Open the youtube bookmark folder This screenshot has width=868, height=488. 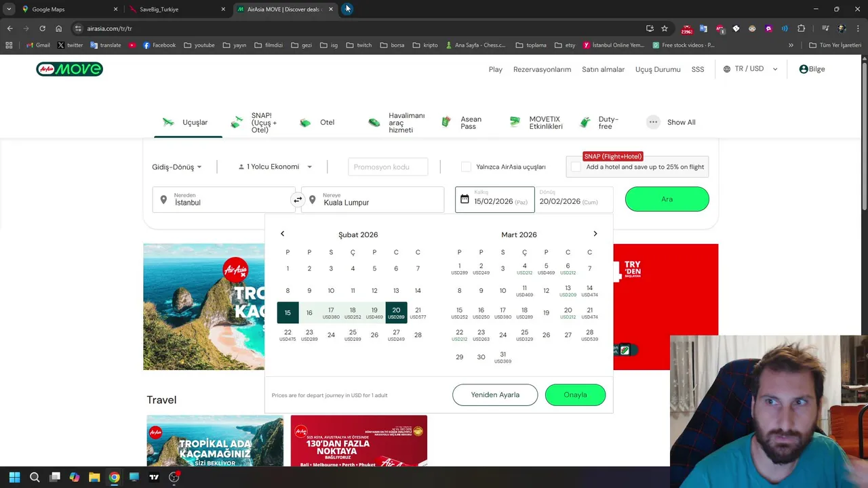pyautogui.click(x=199, y=45)
